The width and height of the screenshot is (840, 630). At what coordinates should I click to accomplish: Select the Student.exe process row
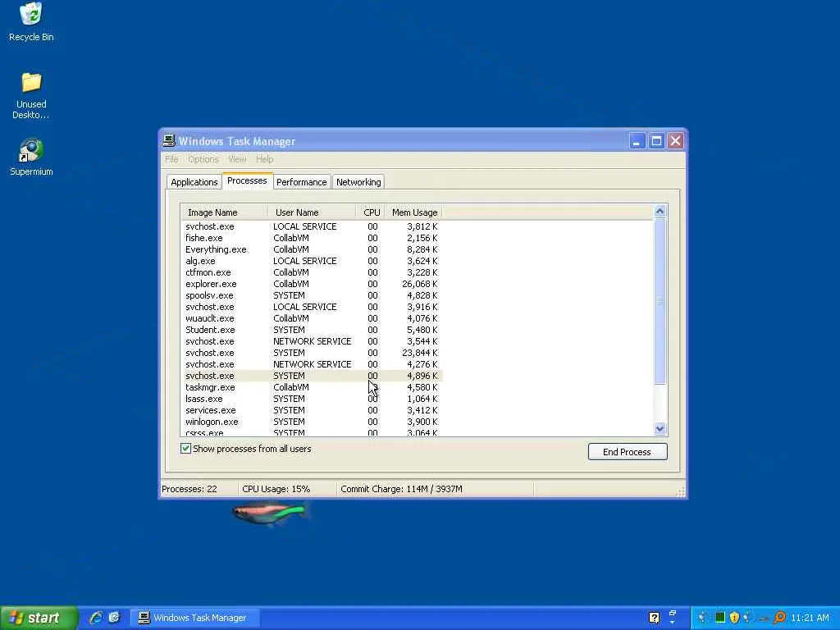tap(312, 330)
